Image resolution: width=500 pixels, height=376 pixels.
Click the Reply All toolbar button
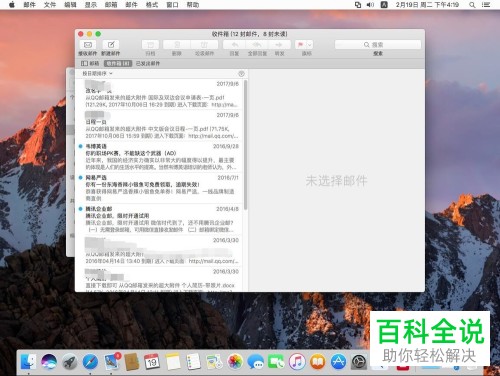[257, 45]
